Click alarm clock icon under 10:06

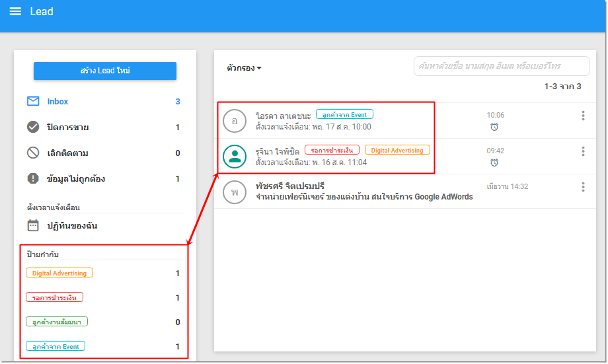(x=494, y=127)
